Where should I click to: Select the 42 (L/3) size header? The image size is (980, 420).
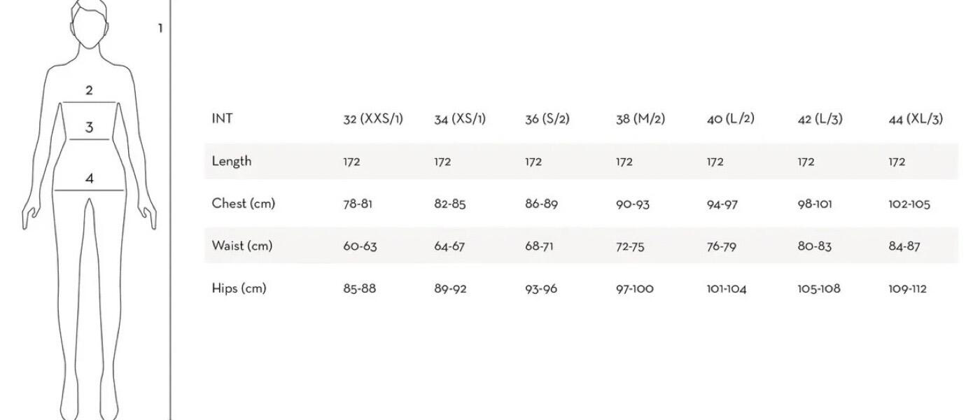(x=820, y=119)
